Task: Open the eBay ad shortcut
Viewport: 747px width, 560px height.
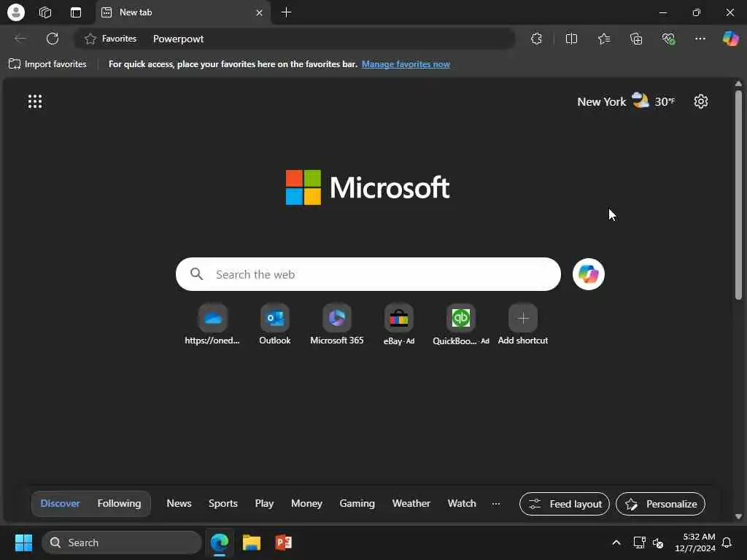Action: coord(399,324)
